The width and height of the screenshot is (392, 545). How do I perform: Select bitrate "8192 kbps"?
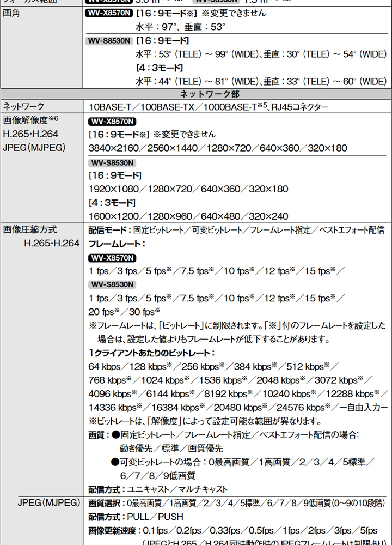[226, 394]
